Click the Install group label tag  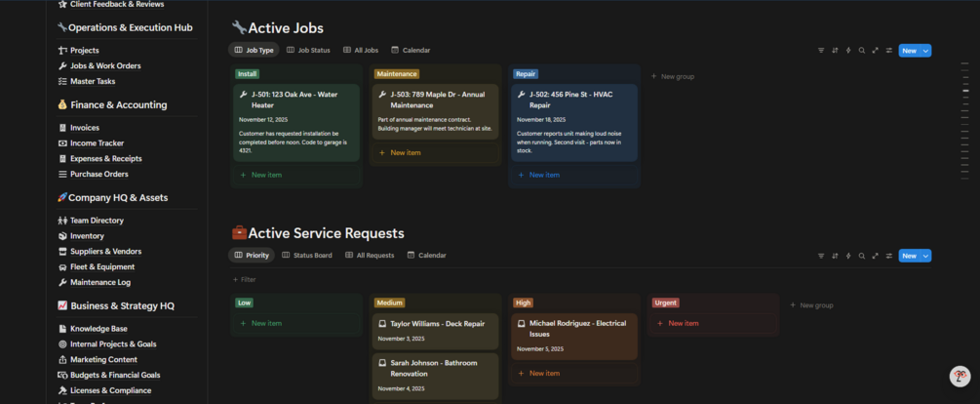(x=247, y=74)
